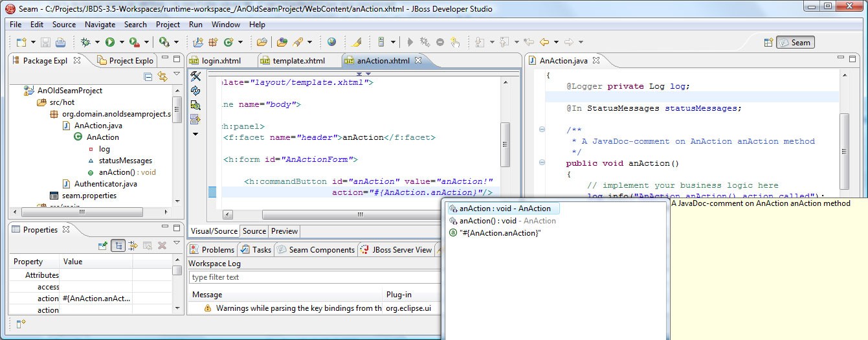868x340 pixels.
Task: Click the Debug bug icon in toolbar
Action: pos(85,42)
